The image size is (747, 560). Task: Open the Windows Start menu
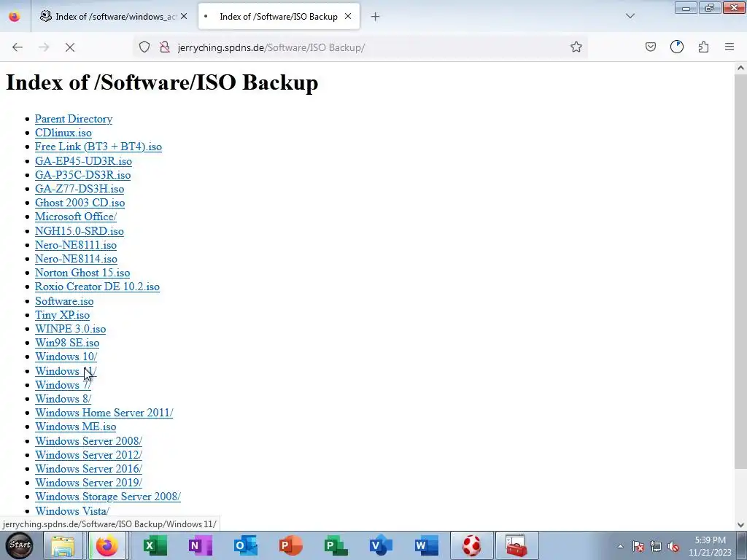point(20,545)
